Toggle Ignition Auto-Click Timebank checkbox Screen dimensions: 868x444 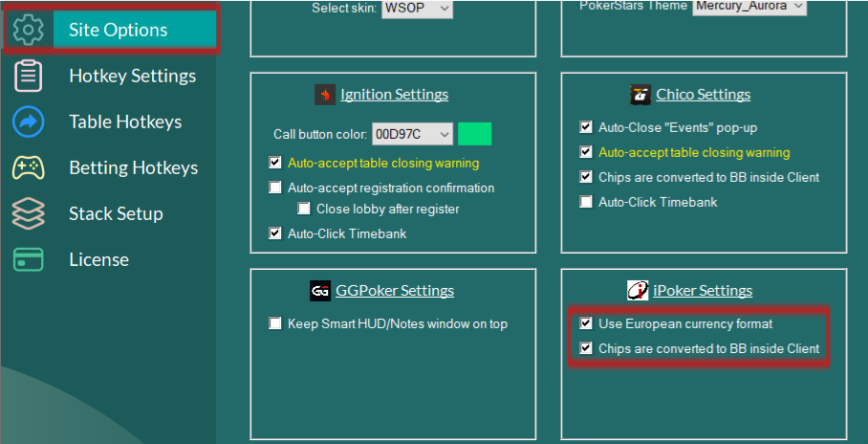coord(275,233)
